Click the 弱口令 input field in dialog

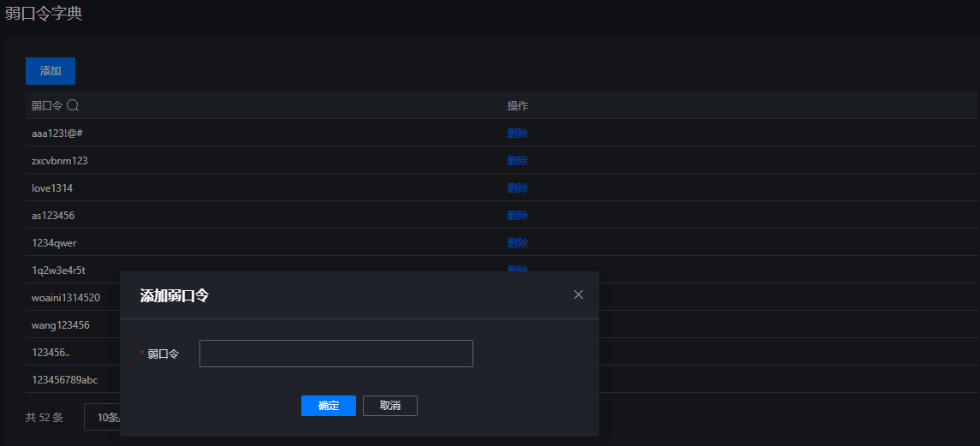[336, 354]
